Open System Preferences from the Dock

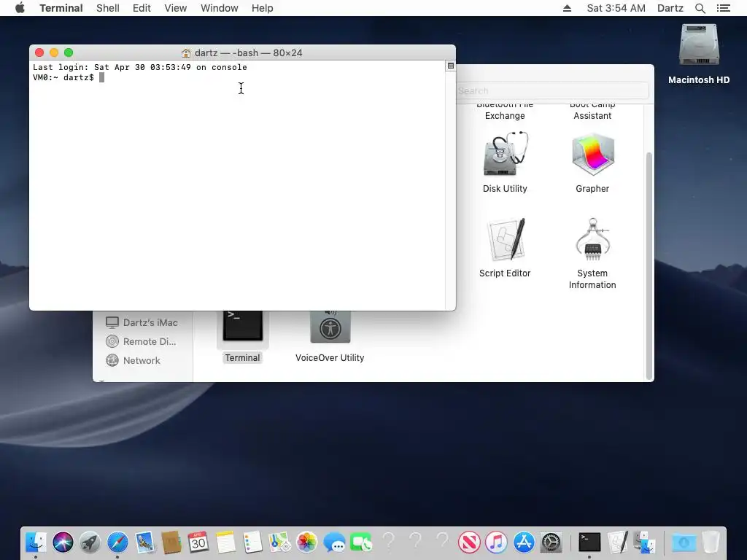[x=551, y=542]
